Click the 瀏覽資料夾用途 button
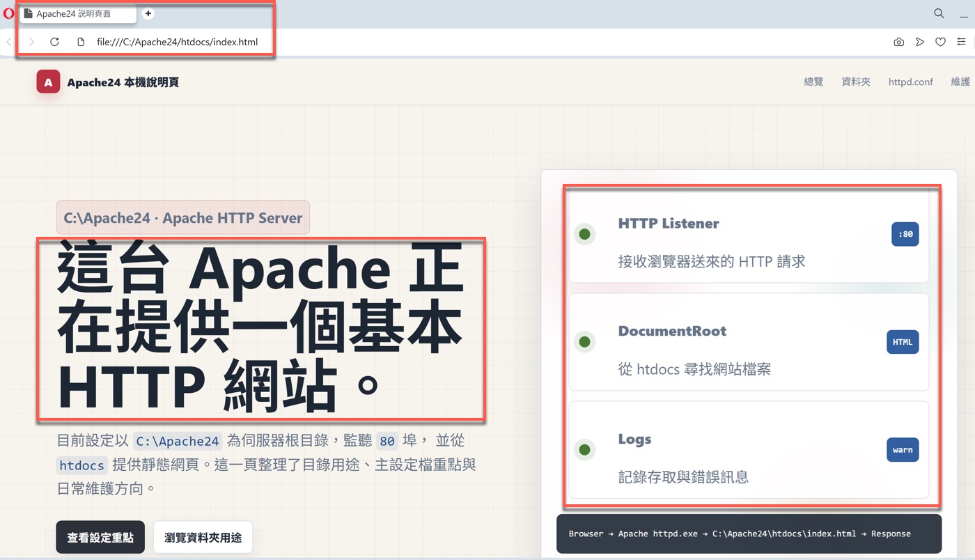 203,537
